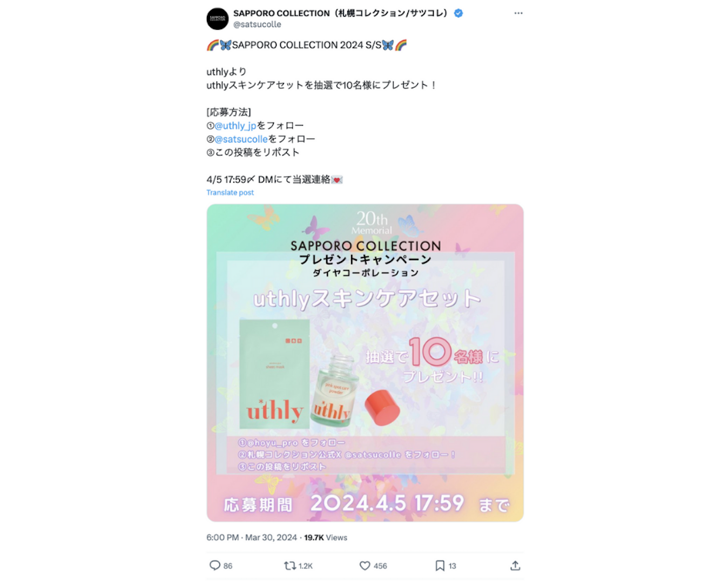Image resolution: width=728 pixels, height=582 pixels.
Task: Open the uthly campaign image
Action: pyautogui.click(x=365, y=363)
